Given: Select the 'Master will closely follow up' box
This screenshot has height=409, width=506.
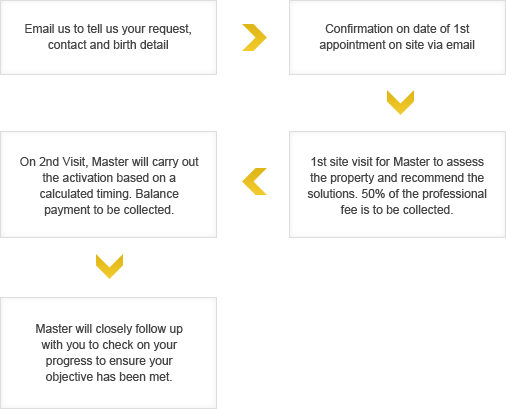Looking at the screenshot, I should 108,353.
